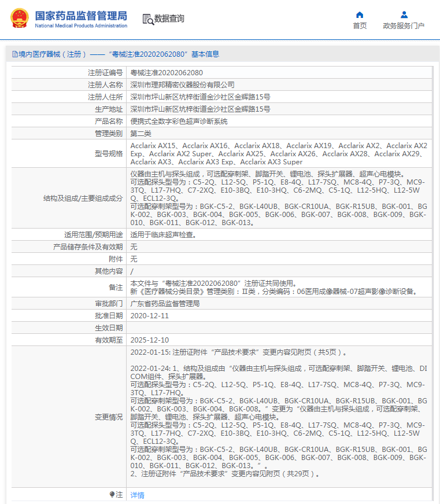440x504 pixels.
Task: Select 适用于临床超声检查 intended use text
Action: click(x=163, y=235)
